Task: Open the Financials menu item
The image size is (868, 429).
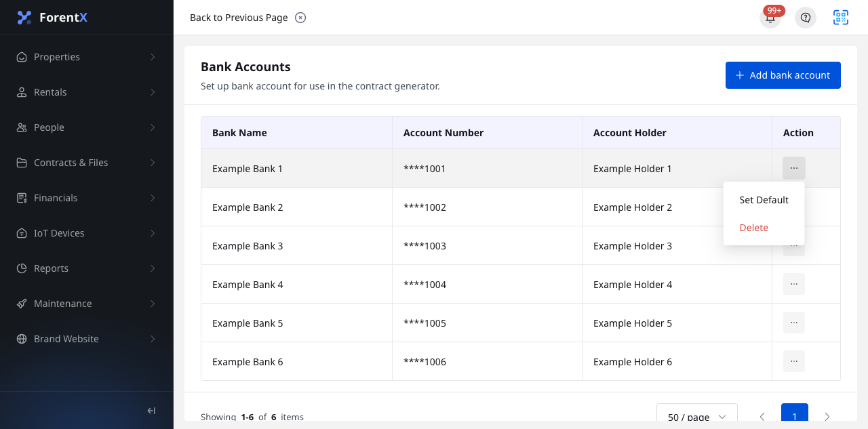Action: [x=87, y=198]
